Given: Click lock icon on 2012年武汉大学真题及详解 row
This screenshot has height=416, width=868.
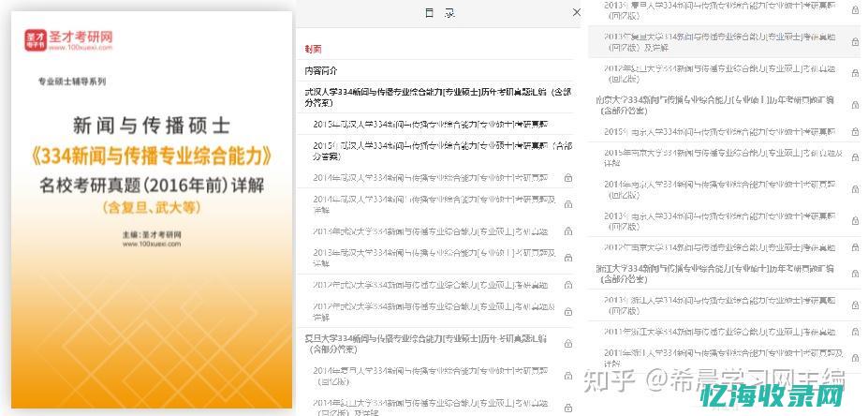Looking at the screenshot, I should tap(568, 312).
